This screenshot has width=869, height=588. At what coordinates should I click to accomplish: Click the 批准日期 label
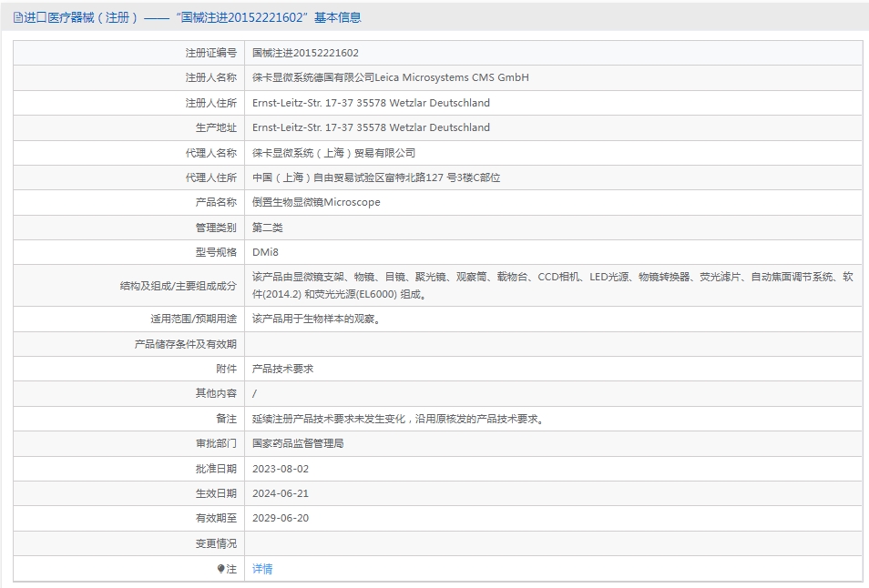tap(216, 469)
